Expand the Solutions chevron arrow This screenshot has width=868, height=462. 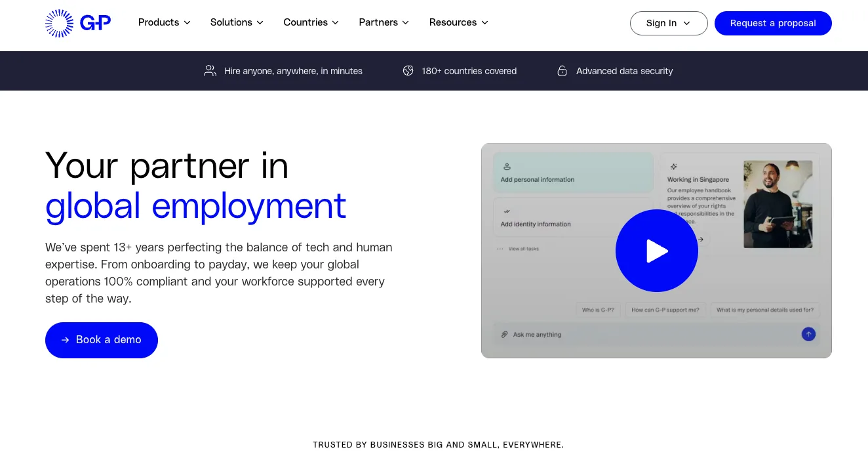coord(260,23)
